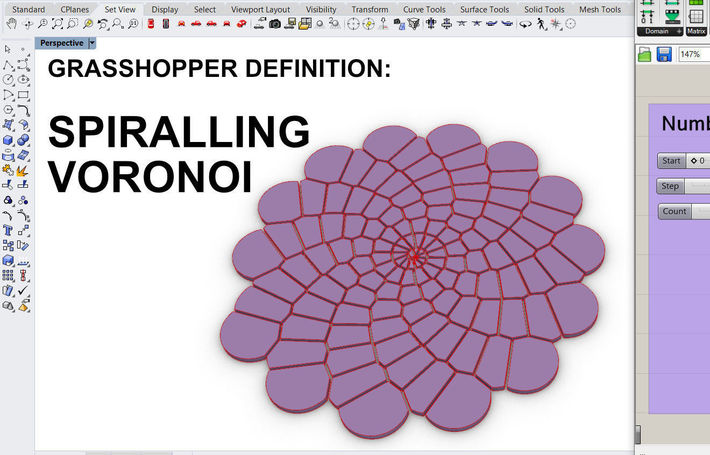The height and width of the screenshot is (455, 710).
Task: Click the Step parameter label
Action: coord(670,186)
